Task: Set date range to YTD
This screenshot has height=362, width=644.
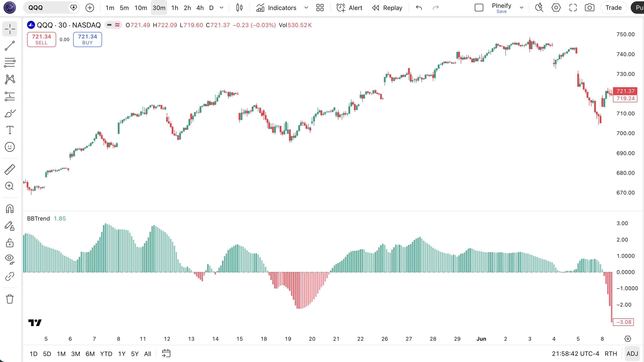Action: point(106,354)
